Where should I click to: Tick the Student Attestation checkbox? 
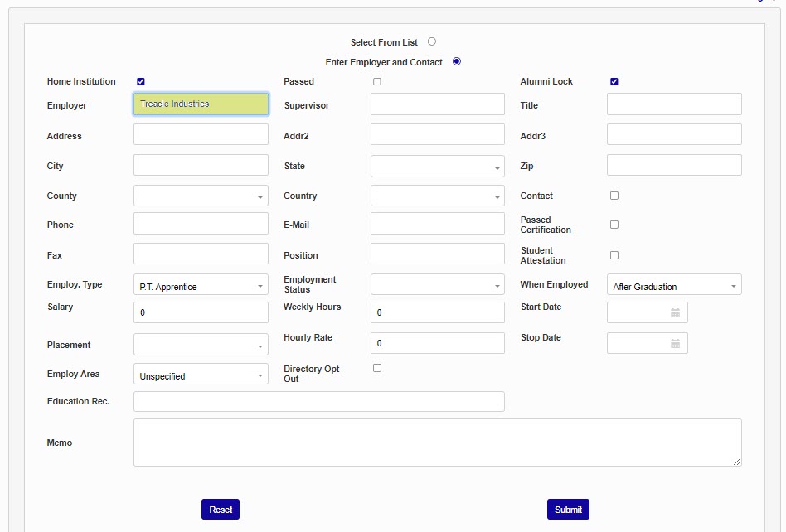pos(614,255)
